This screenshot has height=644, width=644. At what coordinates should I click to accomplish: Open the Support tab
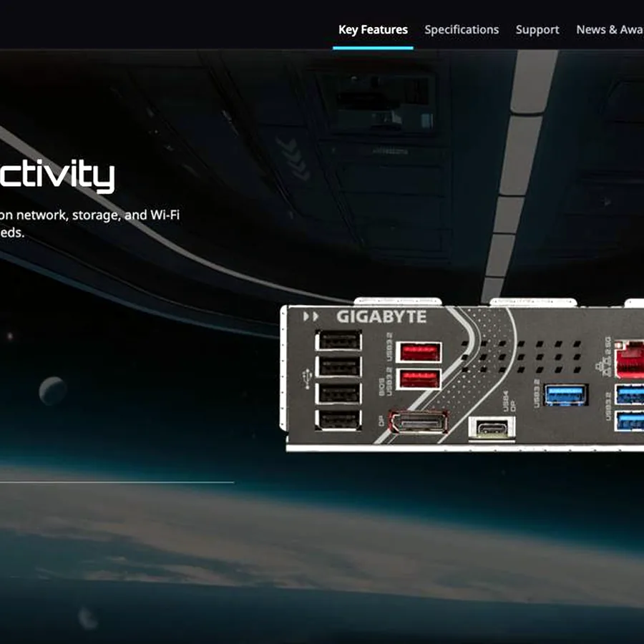(537, 30)
